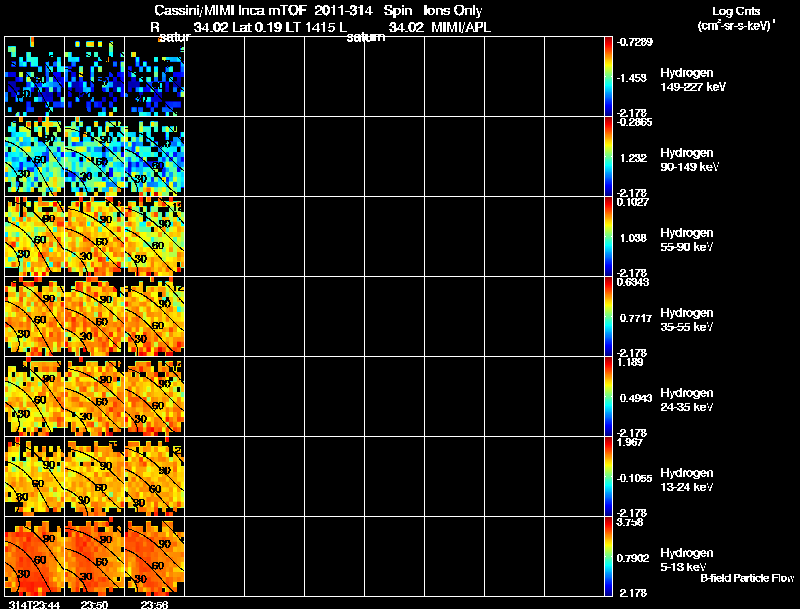
Task: Click the 'B-field Particle Flow' caption
Action: pyautogui.click(x=747, y=578)
